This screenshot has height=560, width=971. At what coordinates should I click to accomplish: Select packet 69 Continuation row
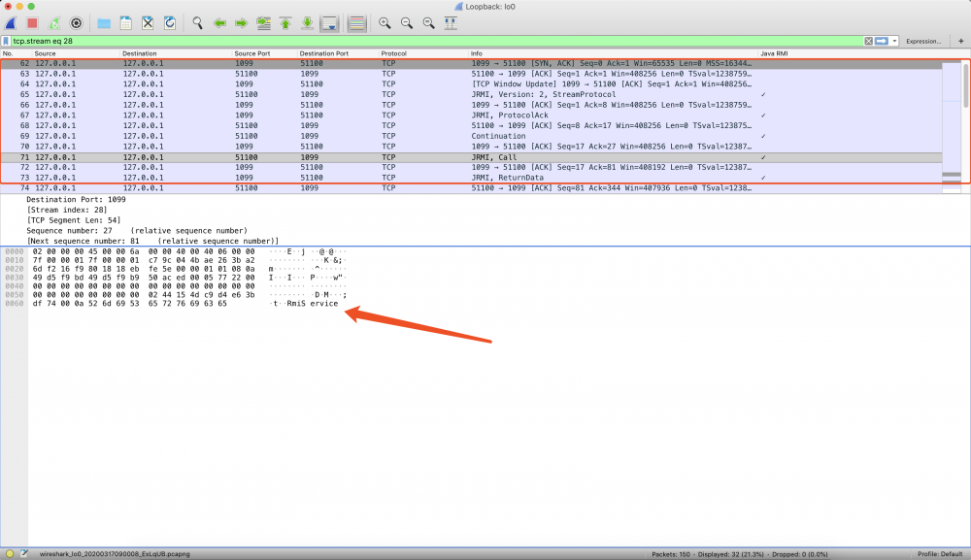(x=471, y=136)
